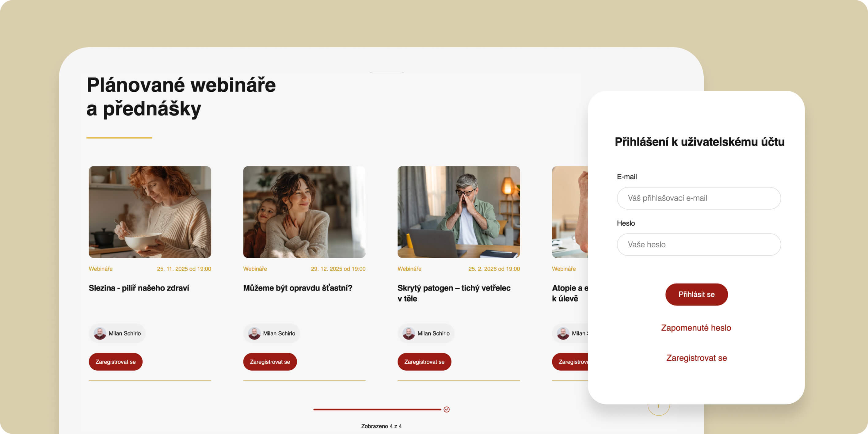Open the Zaregistrovat se link in login panel
Image resolution: width=868 pixels, height=434 pixels.
tap(696, 358)
